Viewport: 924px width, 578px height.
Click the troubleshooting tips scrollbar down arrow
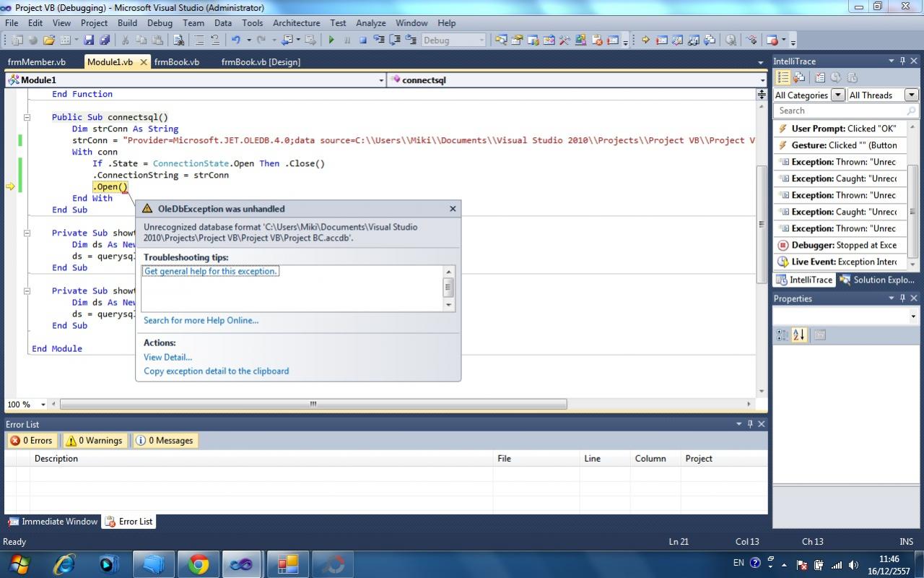pos(448,305)
